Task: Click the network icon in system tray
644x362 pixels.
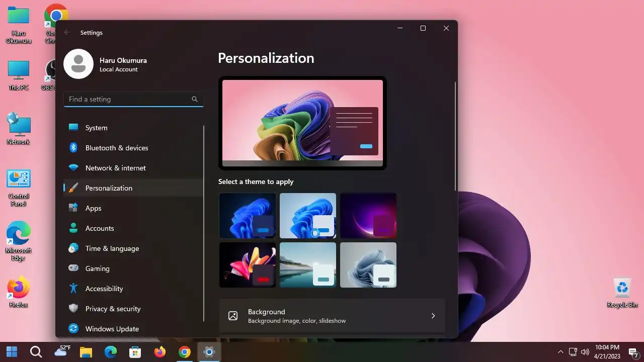Action: [x=573, y=352]
